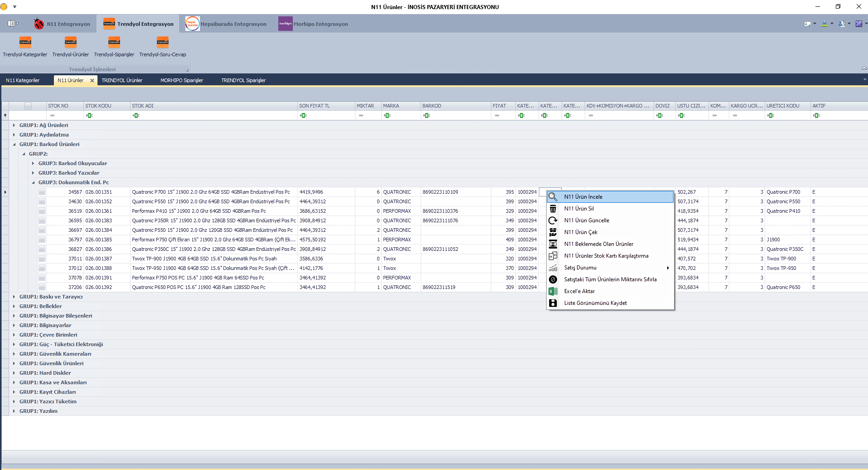Click the Excel icon for Excel'e Aktar

coord(553,291)
